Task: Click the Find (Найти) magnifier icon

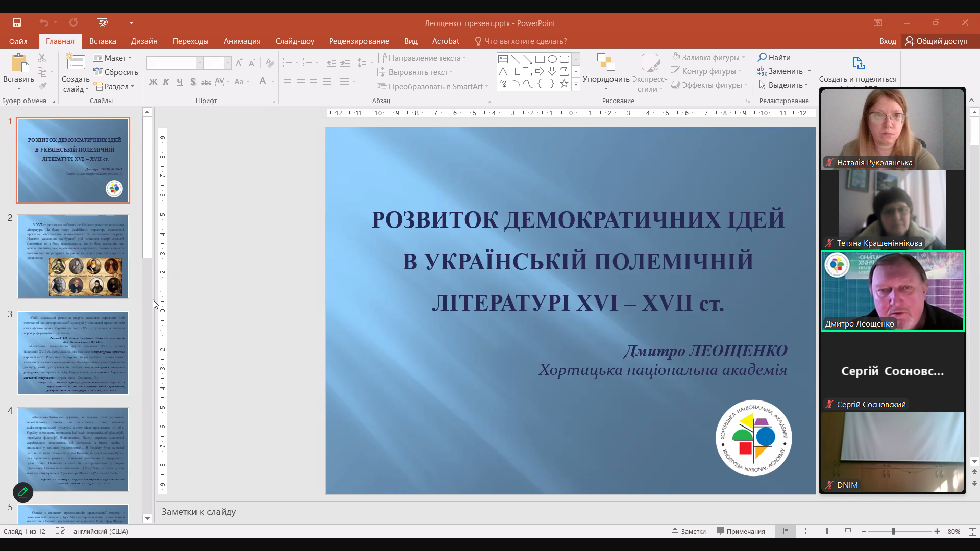Action: [763, 57]
